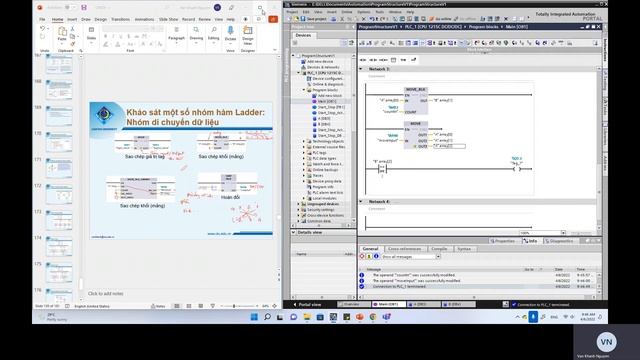Click the information filter icon in Info panel
This screenshot has width=640, height=360.
376,256
